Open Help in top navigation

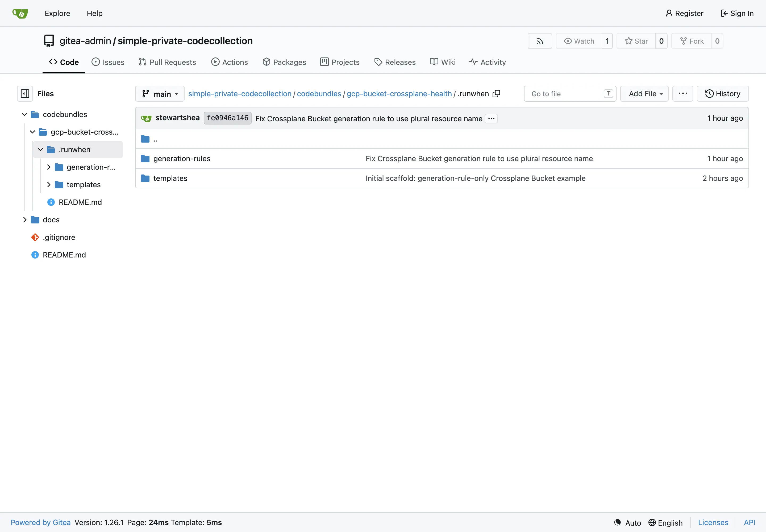[x=95, y=13]
